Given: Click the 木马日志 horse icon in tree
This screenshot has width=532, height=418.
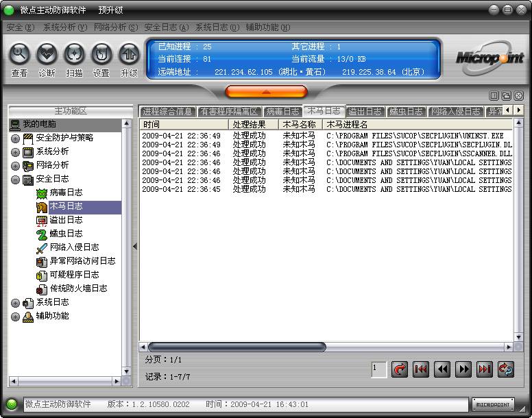Looking at the screenshot, I should pos(41,207).
